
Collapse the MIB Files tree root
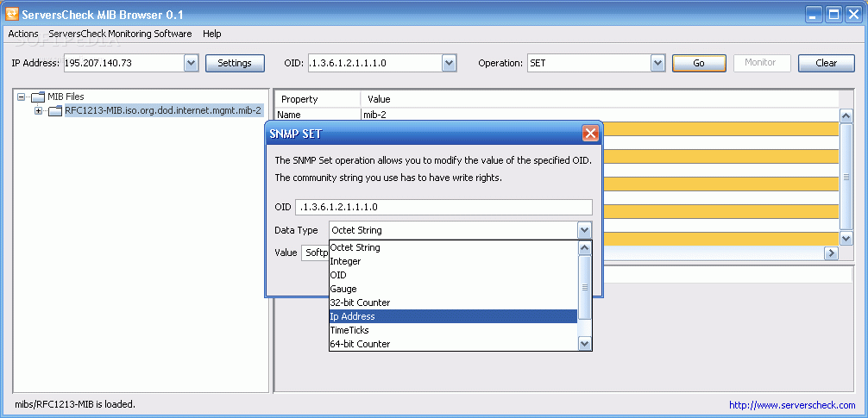(21, 97)
